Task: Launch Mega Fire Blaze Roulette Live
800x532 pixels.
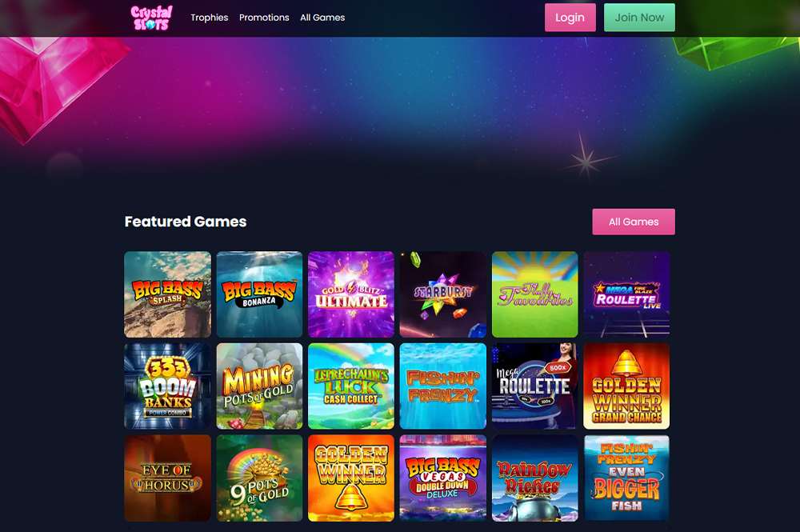Action: 626,294
